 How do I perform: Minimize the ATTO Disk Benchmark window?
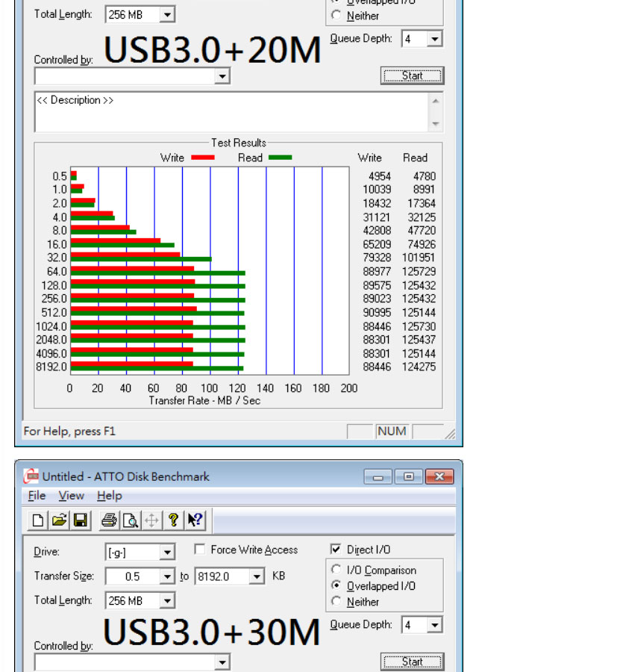[378, 476]
